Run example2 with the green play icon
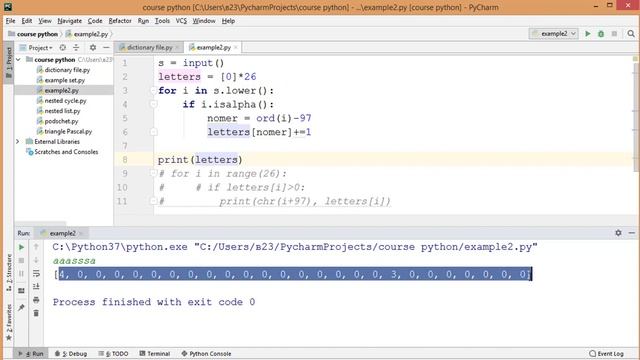The width and height of the screenshot is (640, 360). click(588, 33)
